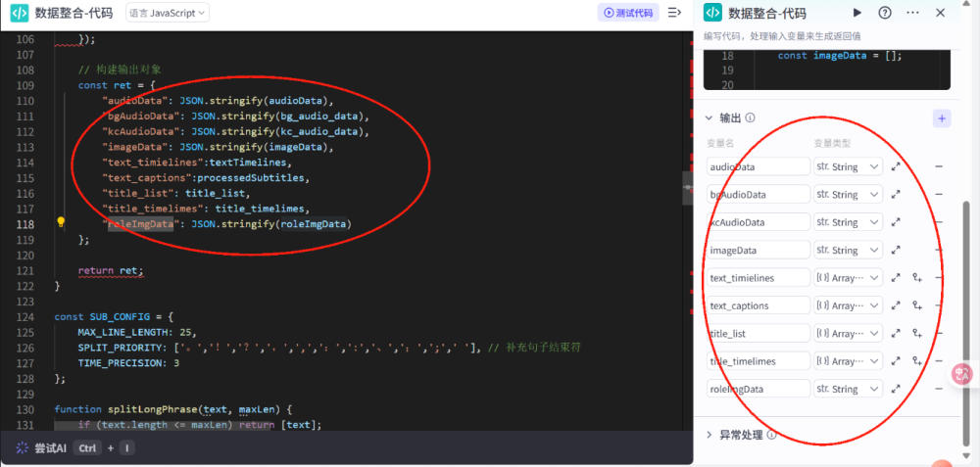
Task: Open type dropdown for imageData
Action: pos(848,250)
